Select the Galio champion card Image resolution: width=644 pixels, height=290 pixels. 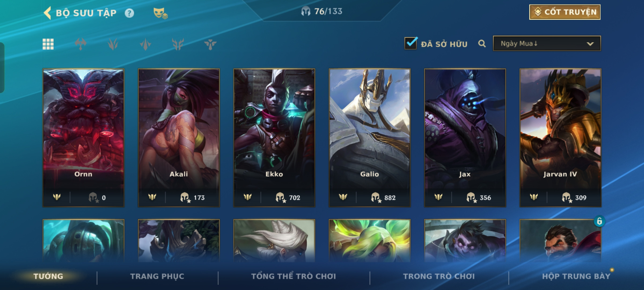[x=369, y=138]
